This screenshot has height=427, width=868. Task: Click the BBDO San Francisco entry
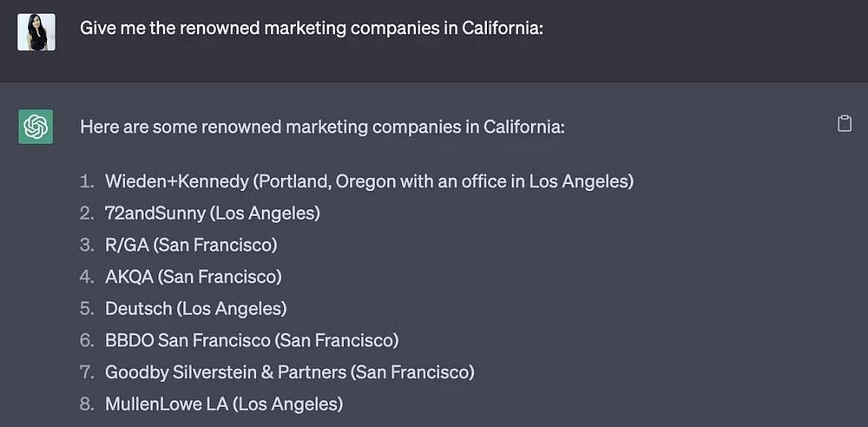[x=252, y=340]
